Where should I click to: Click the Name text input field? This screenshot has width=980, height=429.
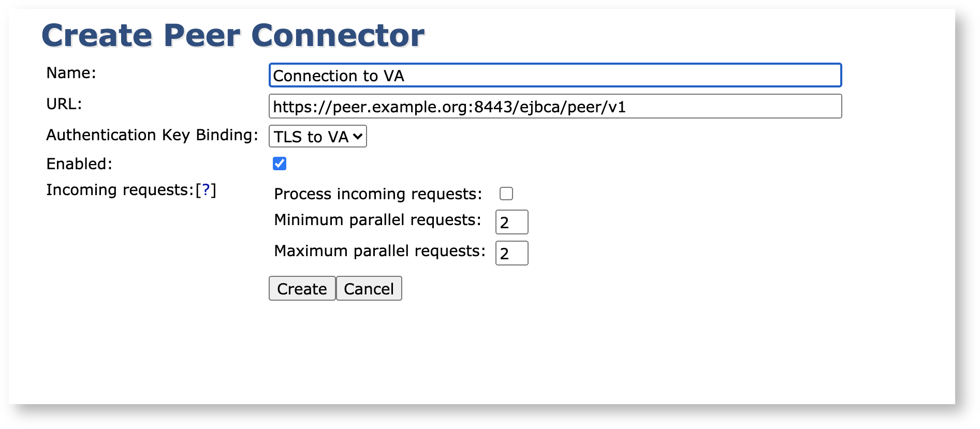click(x=555, y=76)
